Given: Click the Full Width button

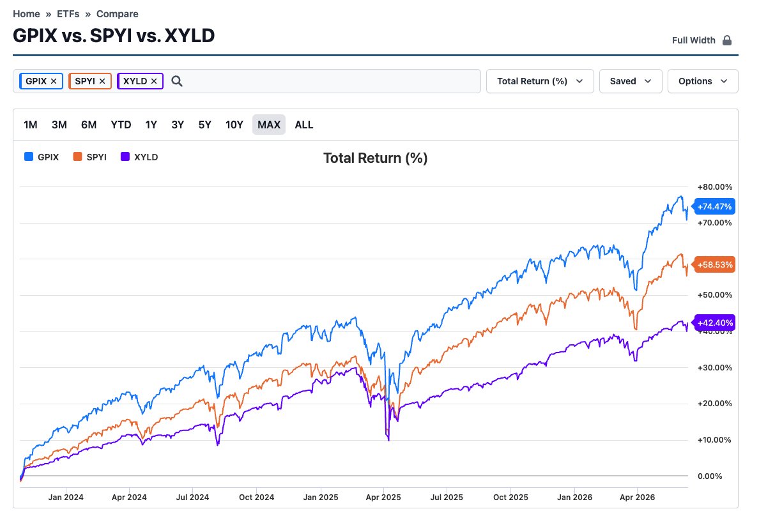Looking at the screenshot, I should pyautogui.click(x=701, y=40).
